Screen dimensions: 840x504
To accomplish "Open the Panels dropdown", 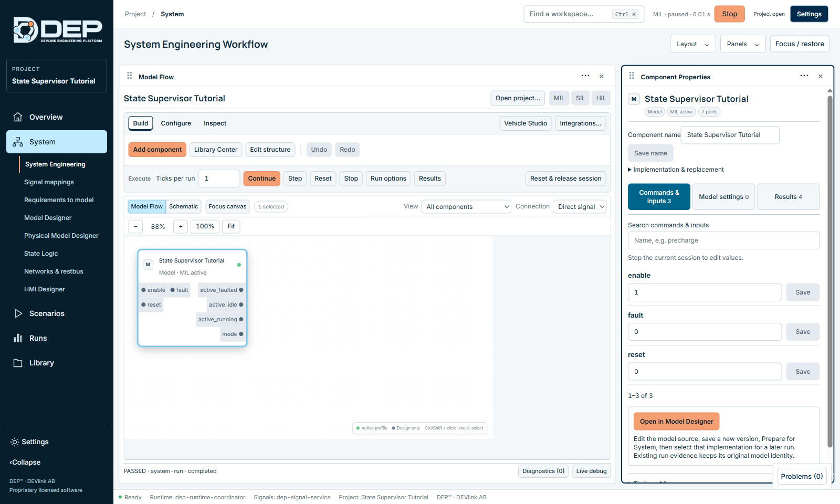I will [743, 44].
